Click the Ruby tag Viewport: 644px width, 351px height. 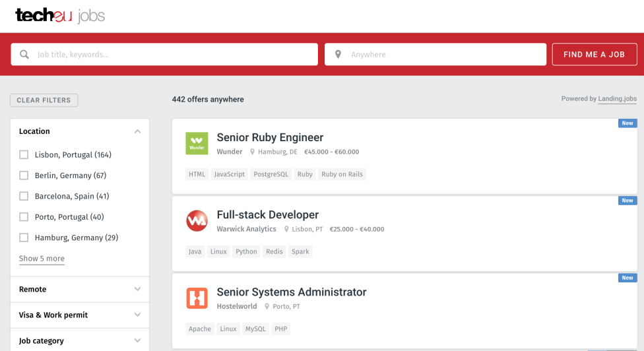click(x=305, y=174)
